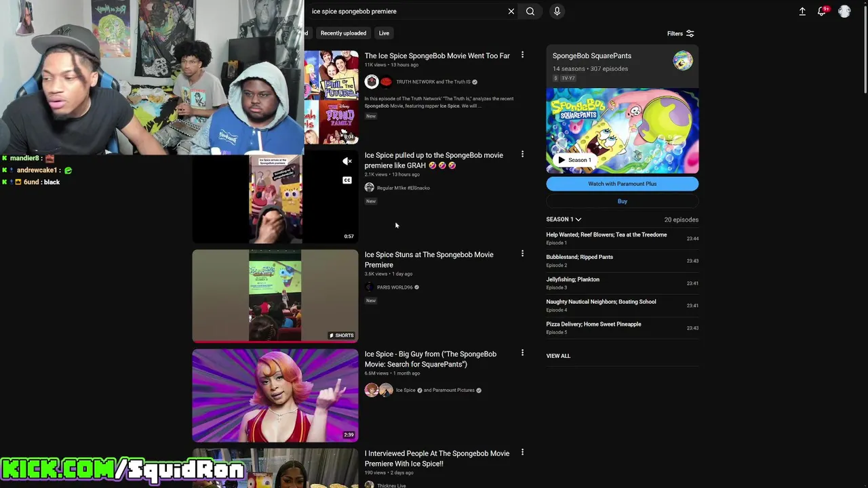The image size is (868, 488).
Task: Click in the search field 'ice spice spongebob premiere'
Action: [x=407, y=12]
